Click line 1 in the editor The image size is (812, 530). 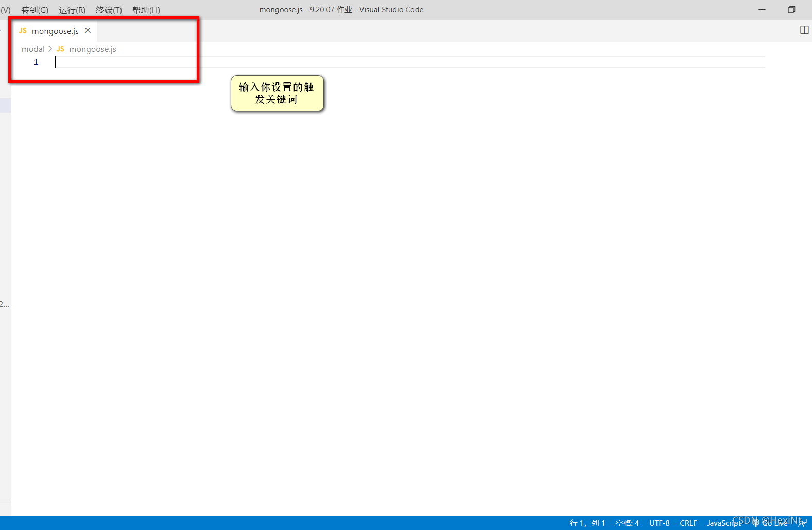click(x=409, y=62)
